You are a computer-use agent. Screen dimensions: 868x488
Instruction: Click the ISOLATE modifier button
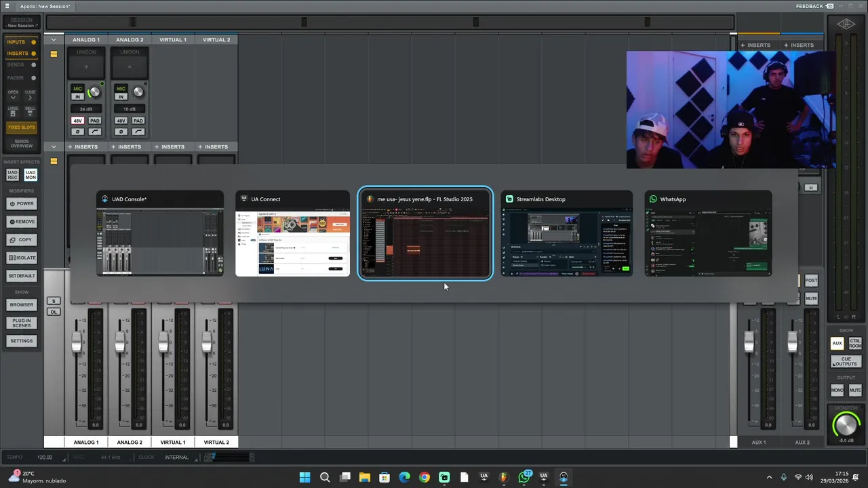click(21, 258)
